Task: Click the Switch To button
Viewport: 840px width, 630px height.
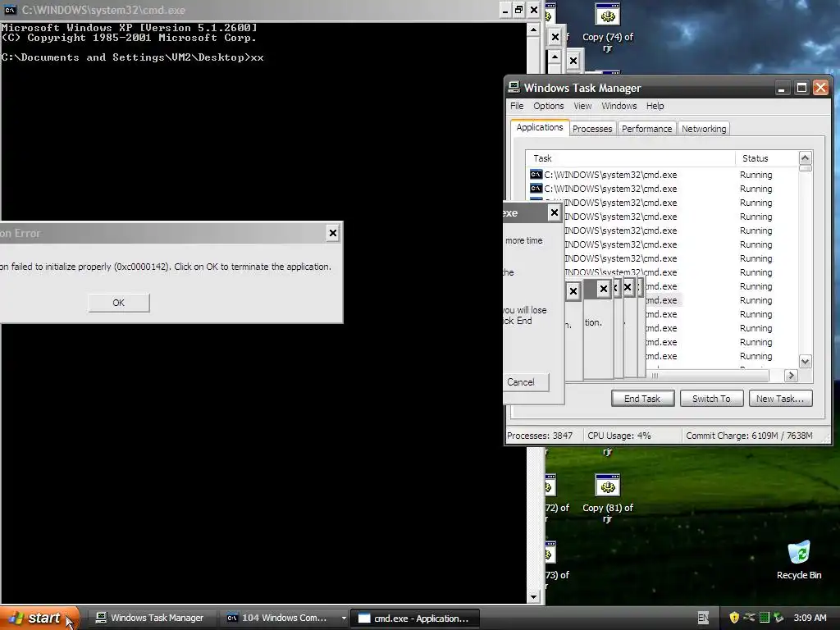Action: tap(711, 399)
